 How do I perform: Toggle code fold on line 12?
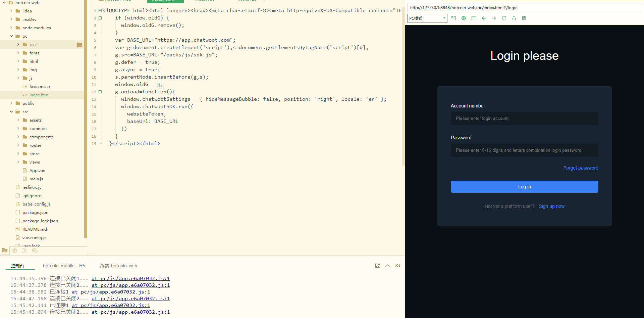click(x=100, y=92)
